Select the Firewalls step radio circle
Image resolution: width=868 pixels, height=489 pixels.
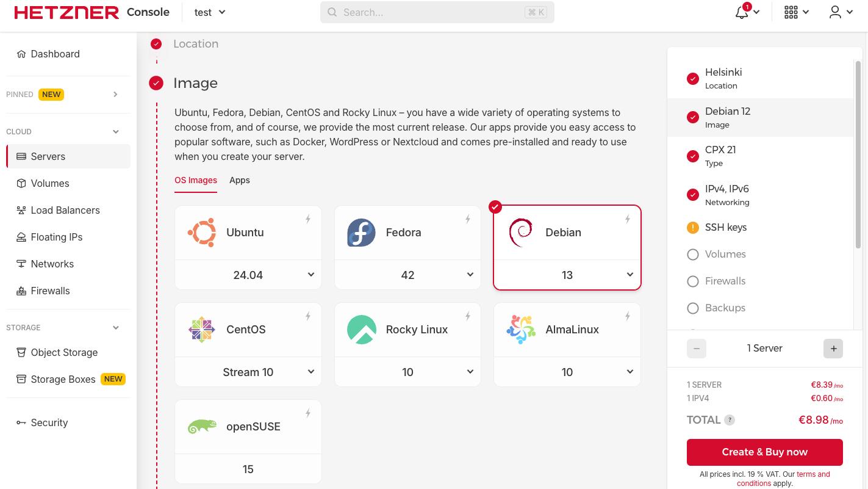693,281
